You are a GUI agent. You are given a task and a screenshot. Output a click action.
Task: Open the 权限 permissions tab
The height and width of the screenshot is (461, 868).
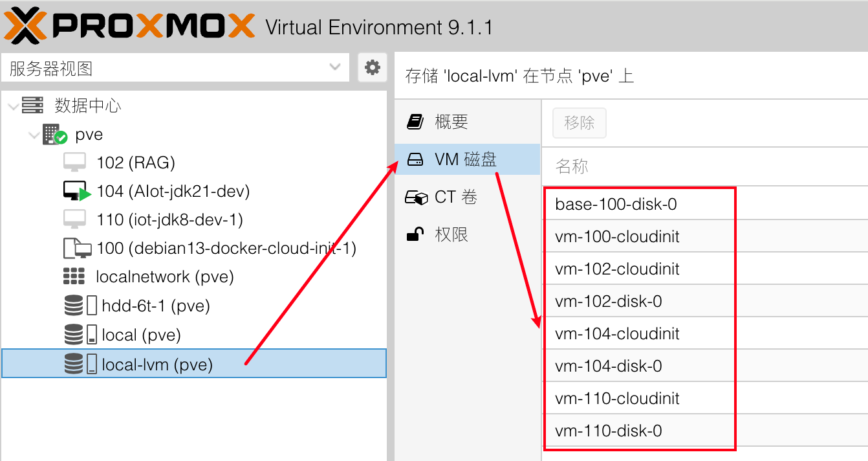(451, 234)
